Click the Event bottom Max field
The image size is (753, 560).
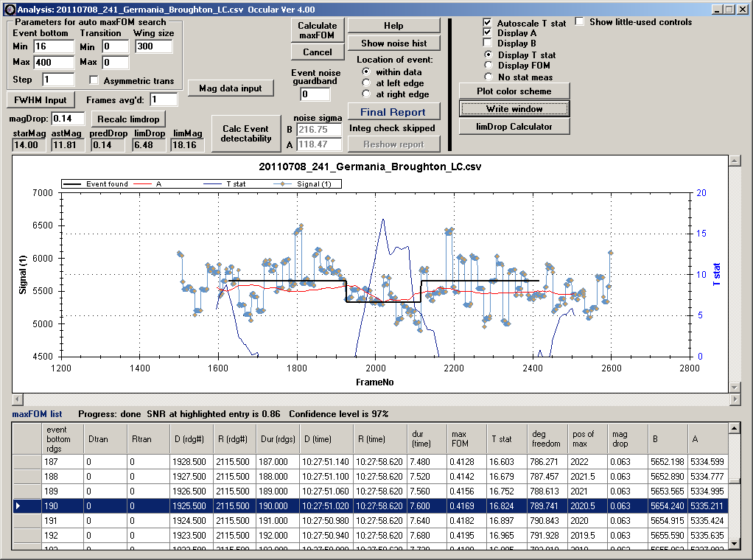click(x=54, y=62)
